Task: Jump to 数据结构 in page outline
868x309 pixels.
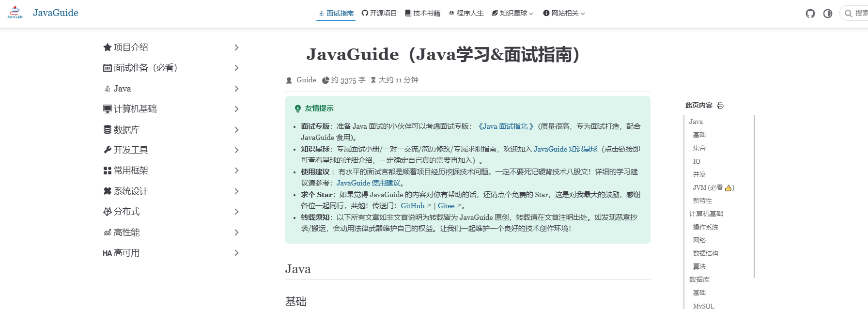Action: click(706, 253)
